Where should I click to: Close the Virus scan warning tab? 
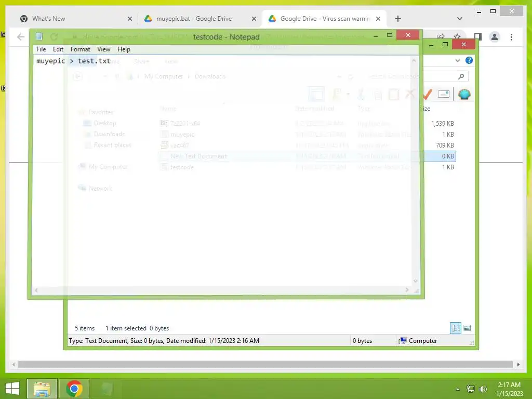pos(378,19)
